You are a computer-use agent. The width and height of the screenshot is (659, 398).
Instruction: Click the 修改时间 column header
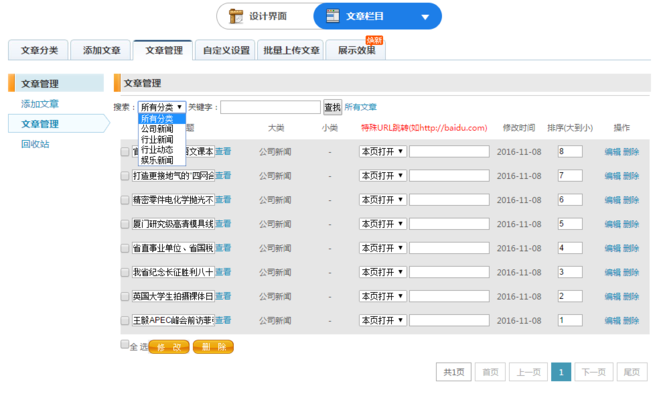tap(519, 128)
